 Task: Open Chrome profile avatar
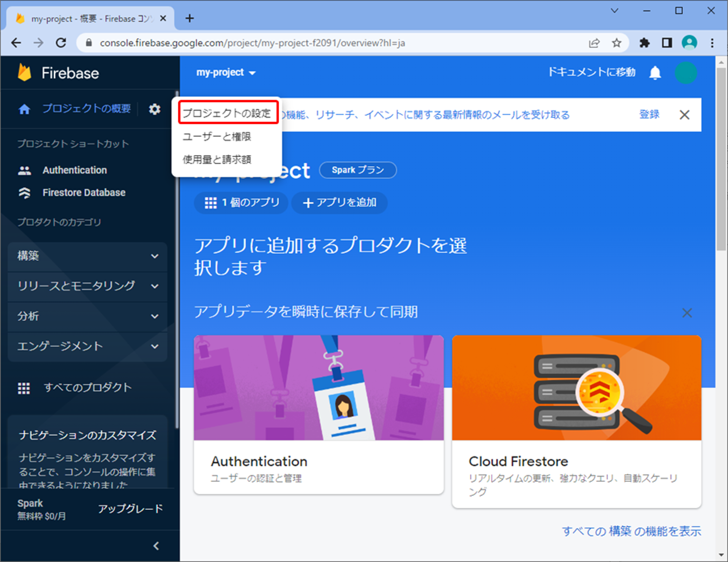pyautogui.click(x=689, y=43)
